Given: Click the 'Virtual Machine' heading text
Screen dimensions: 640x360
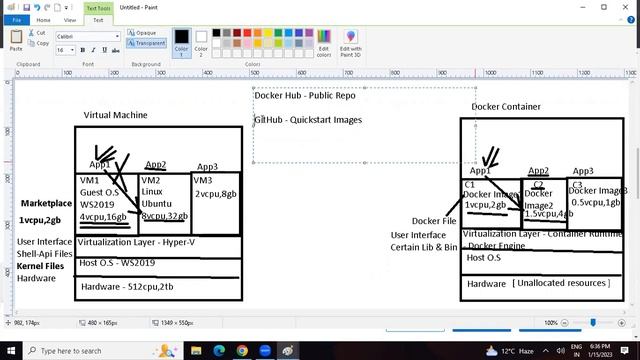Looking at the screenshot, I should [x=116, y=115].
